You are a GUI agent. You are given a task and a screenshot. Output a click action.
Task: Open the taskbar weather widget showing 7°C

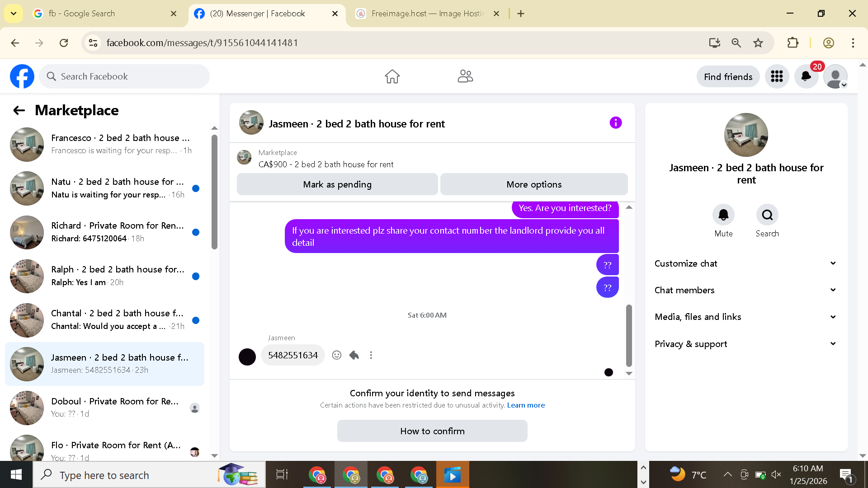pos(688,475)
